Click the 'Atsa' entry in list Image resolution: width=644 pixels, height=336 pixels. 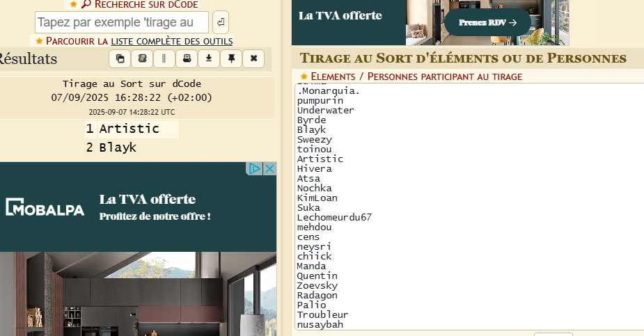(308, 179)
